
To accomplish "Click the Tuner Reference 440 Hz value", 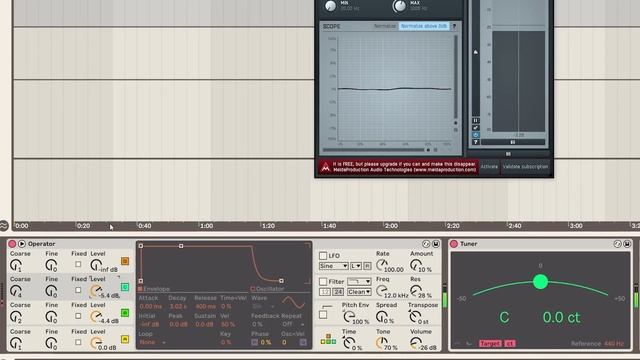I will click(615, 344).
